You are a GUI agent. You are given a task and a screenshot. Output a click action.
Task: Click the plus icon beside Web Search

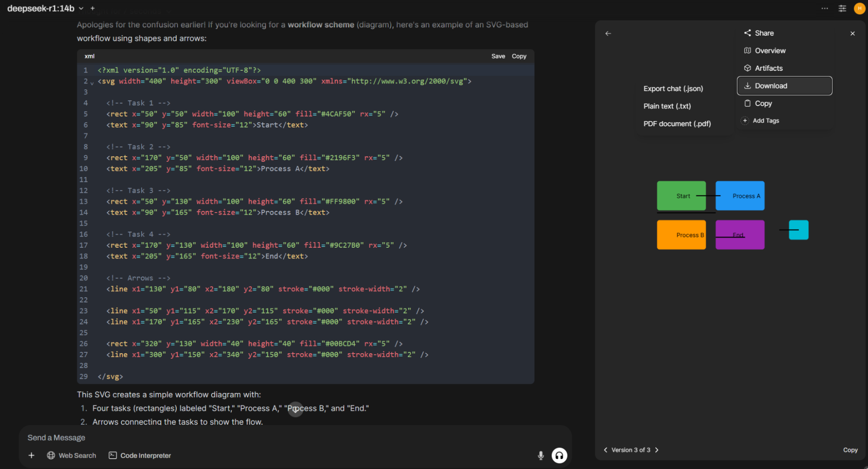click(31, 456)
